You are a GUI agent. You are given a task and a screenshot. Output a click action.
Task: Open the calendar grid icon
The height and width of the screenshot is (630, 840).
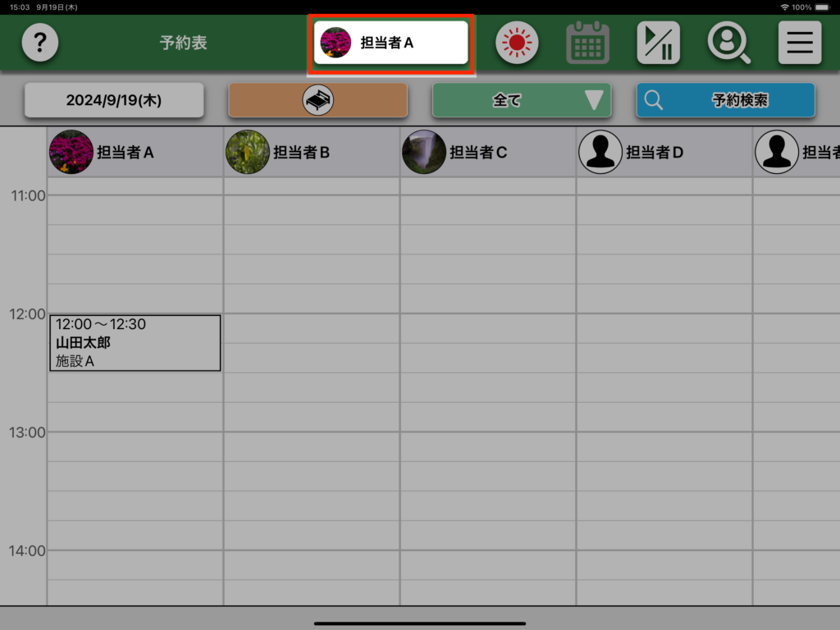pyautogui.click(x=587, y=43)
